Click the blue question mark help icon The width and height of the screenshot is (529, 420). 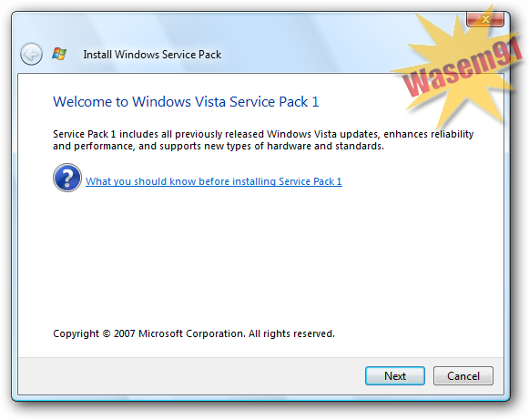pos(67,178)
